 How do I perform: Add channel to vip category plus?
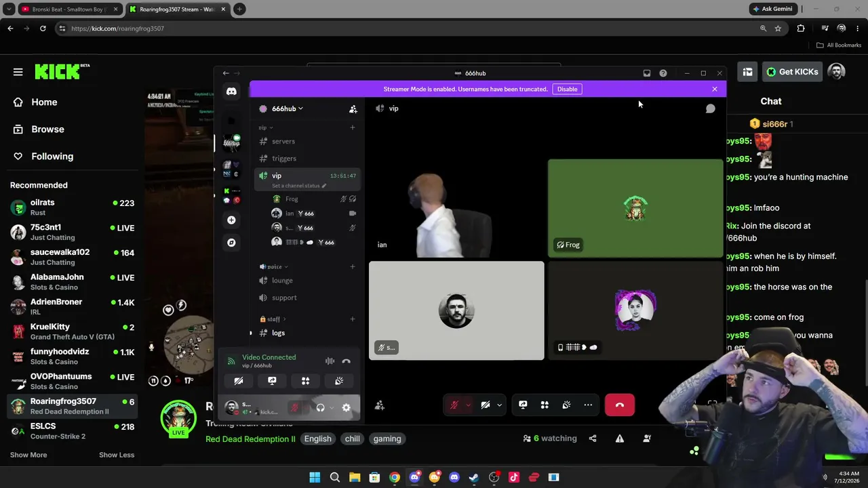coord(352,127)
